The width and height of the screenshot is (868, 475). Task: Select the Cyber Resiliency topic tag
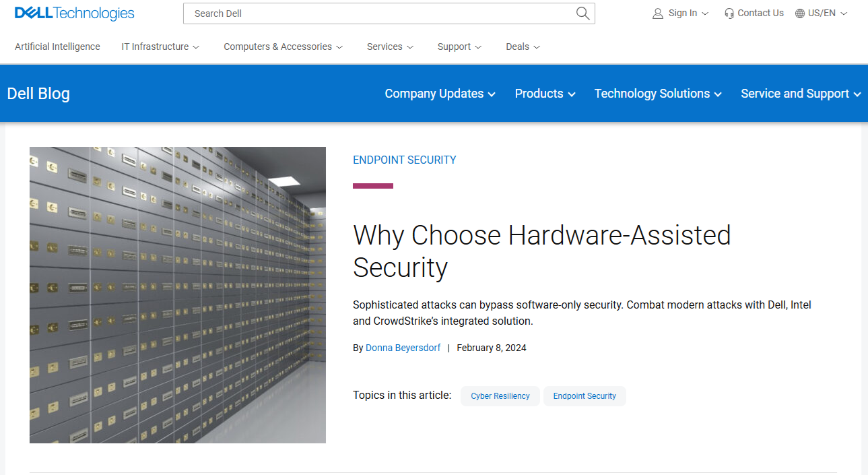click(500, 396)
